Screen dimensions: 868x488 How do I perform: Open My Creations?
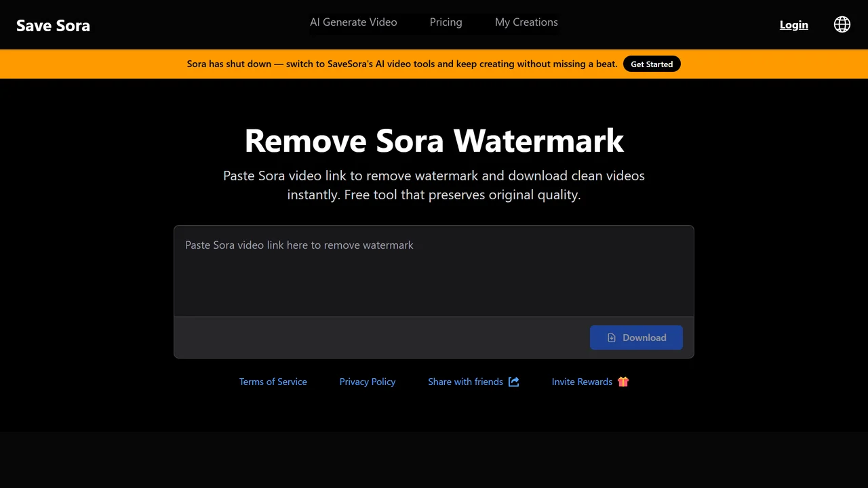tap(526, 22)
